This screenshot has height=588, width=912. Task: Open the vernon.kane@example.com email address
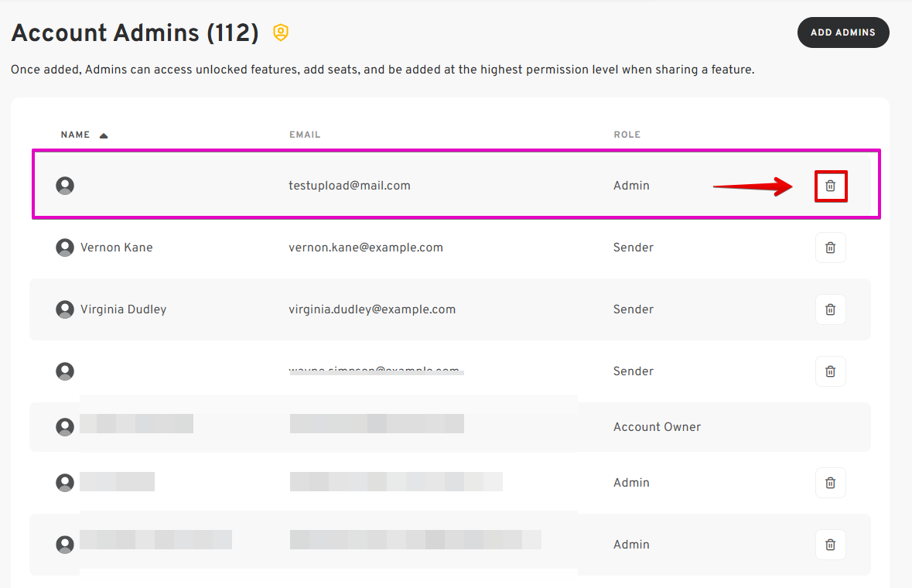coord(365,248)
